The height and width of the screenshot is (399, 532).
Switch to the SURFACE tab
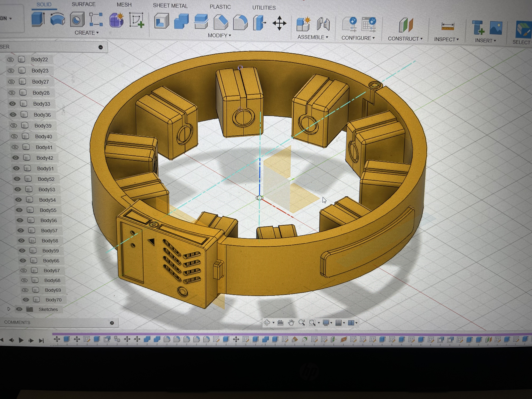coord(84,4)
